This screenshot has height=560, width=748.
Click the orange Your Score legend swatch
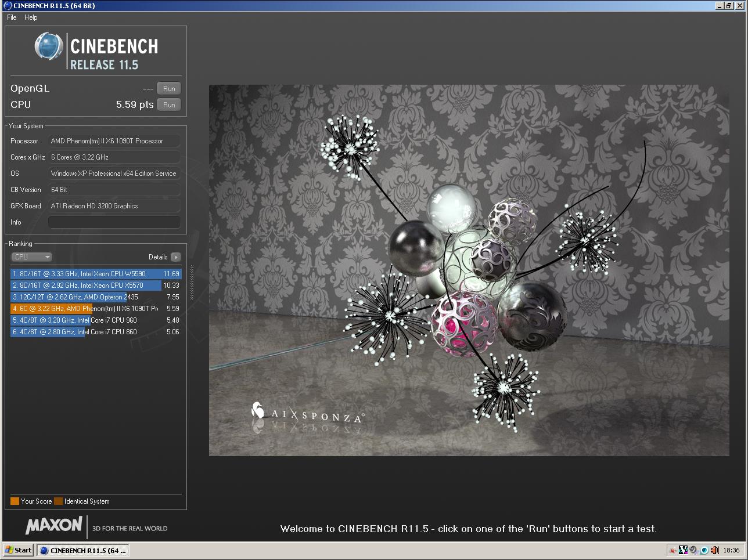tap(15, 501)
